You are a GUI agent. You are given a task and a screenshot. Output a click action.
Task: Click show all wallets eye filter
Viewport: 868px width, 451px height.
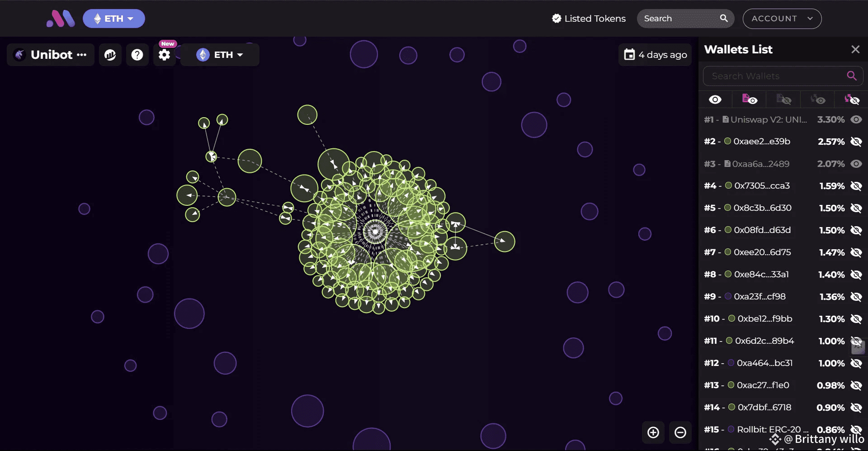[715, 100]
